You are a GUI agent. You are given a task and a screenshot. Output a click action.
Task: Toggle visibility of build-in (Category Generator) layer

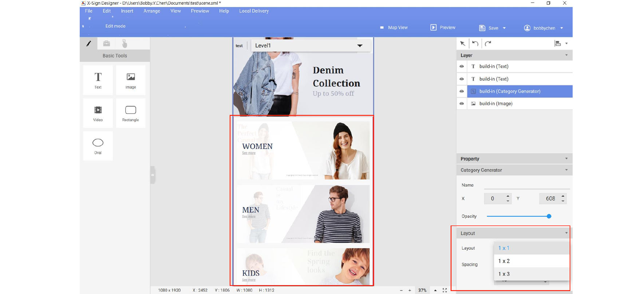tap(462, 91)
